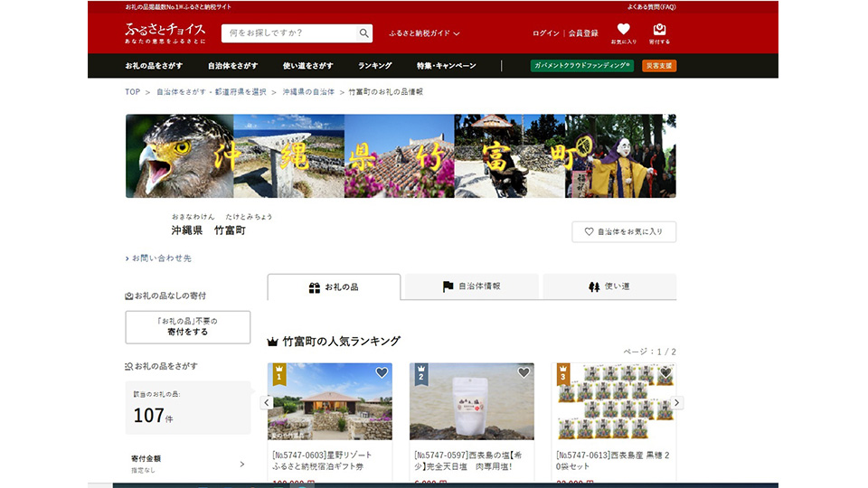Switch to the 使い道 tab
868x488 pixels.
(609, 286)
